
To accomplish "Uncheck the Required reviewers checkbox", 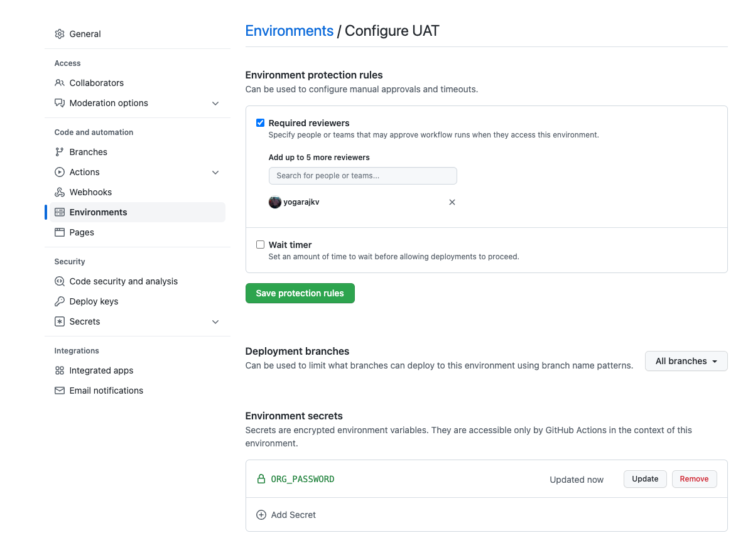I will coord(260,122).
